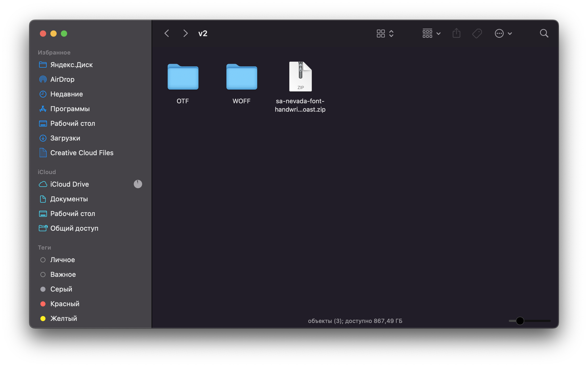Image resolution: width=588 pixels, height=367 pixels.
Task: Go forward with the right chevron
Action: pos(185,33)
